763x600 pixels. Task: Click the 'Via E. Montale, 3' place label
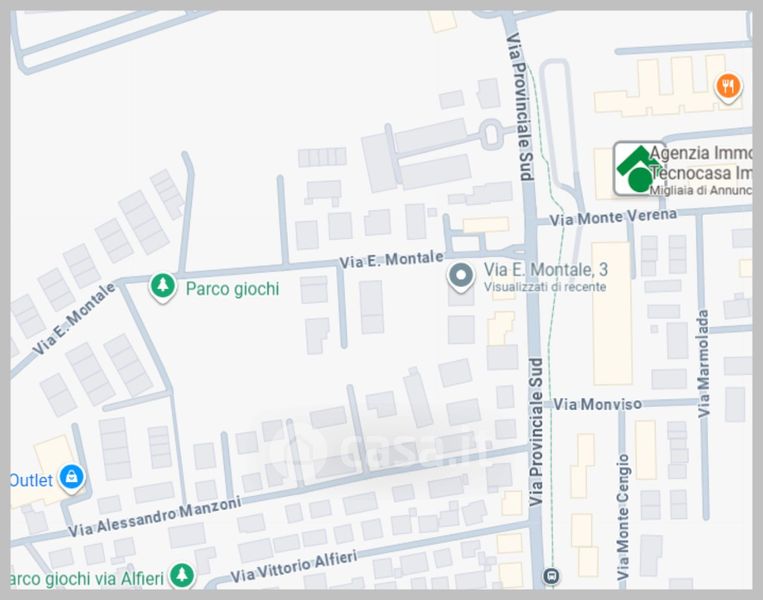pos(545,270)
